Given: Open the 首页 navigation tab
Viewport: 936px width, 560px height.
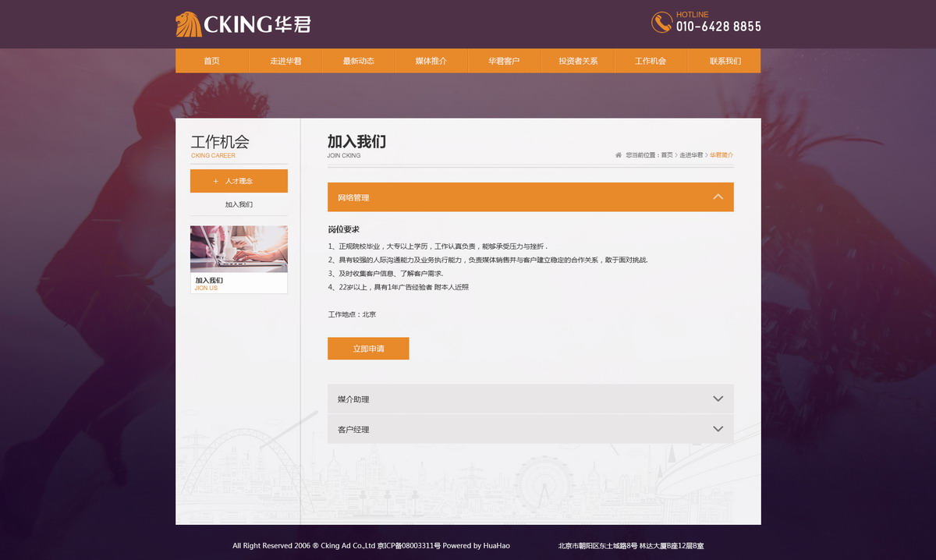Looking at the screenshot, I should click(211, 60).
